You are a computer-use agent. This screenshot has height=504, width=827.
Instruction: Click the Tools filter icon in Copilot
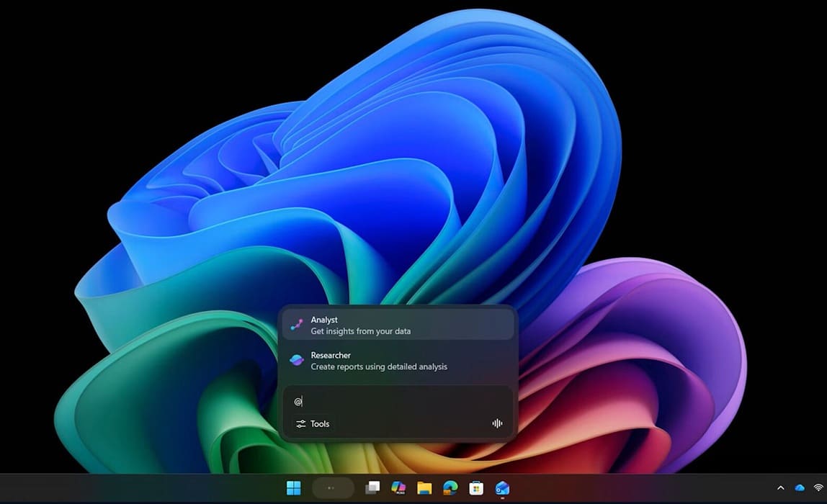[x=302, y=424]
